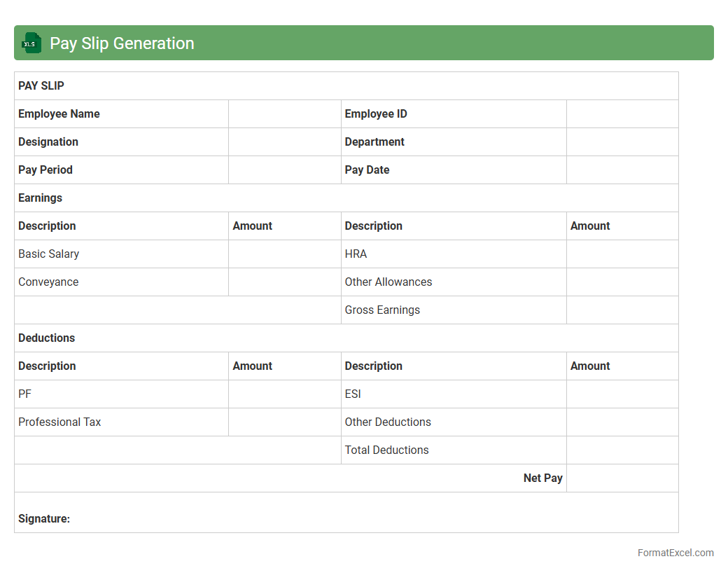Select the Conveyance amount cell
This screenshot has height=573, width=728.
(x=284, y=282)
